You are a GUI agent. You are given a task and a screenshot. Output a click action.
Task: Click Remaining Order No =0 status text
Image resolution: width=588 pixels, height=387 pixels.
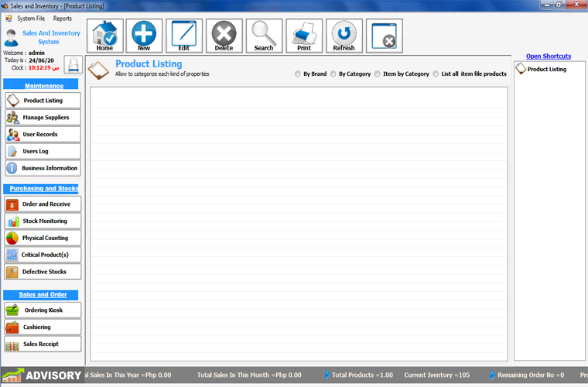531,375
